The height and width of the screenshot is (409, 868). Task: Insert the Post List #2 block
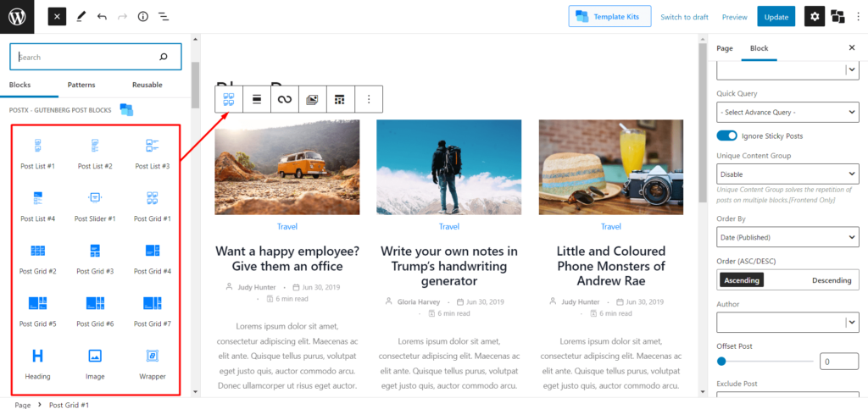click(x=95, y=153)
